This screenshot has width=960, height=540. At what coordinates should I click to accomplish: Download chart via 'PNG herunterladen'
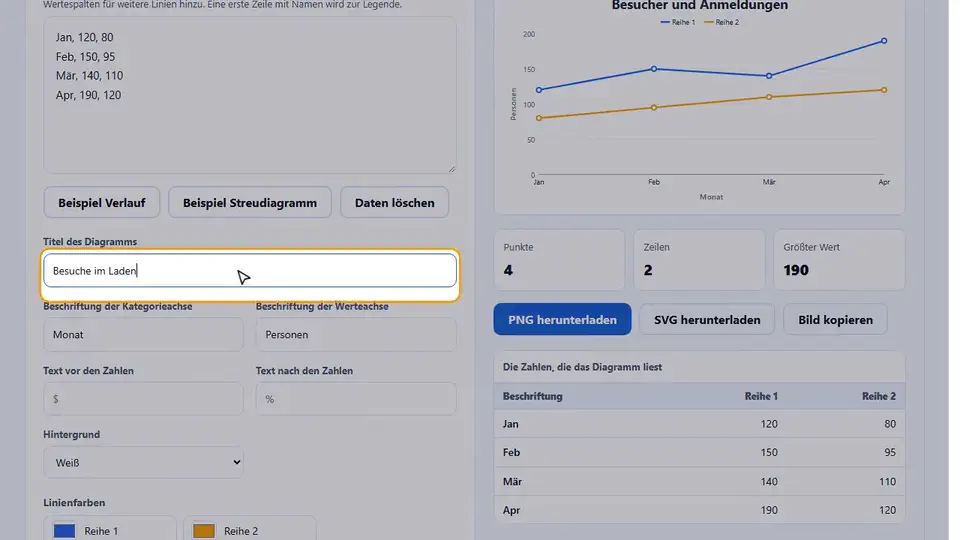tap(562, 320)
